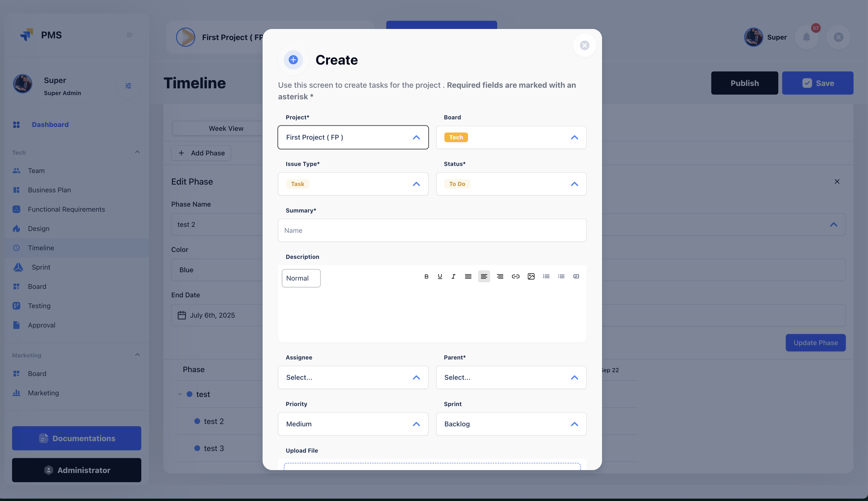Screen dimensions: 868x501
Task: Open the Normal text style selector
Action: (301, 278)
